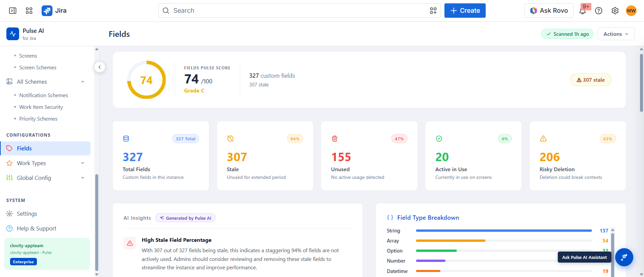Image resolution: width=644 pixels, height=277 pixels.
Task: Click the search filter icon in search bar
Action: point(433,11)
